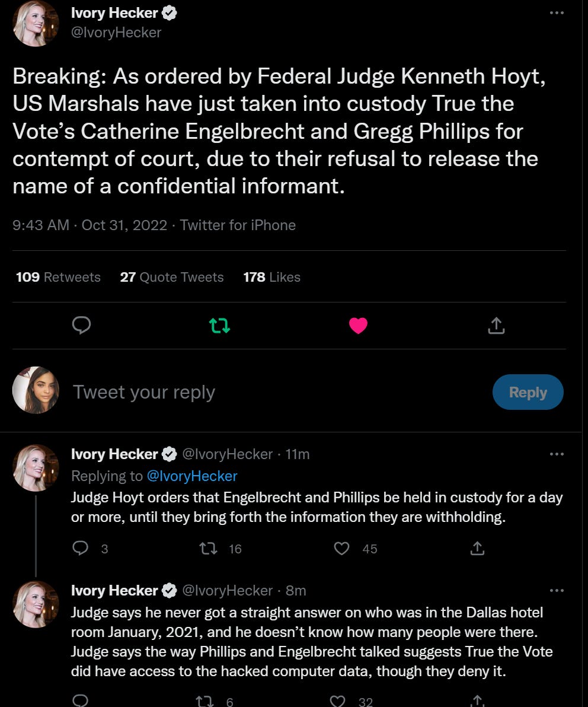Open the reply comment icon on the main tweet
The width and height of the screenshot is (588, 707).
click(82, 325)
